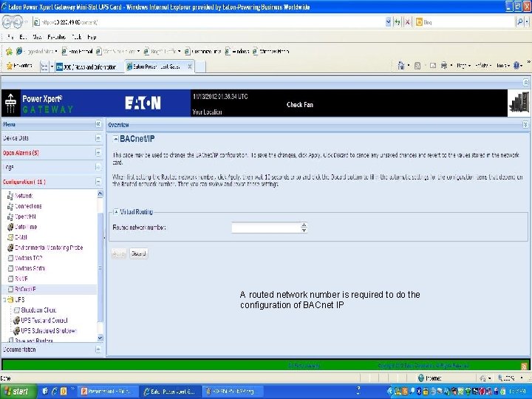Increase the routed network number value
The height and width of the screenshot is (399, 532).
pos(304,225)
